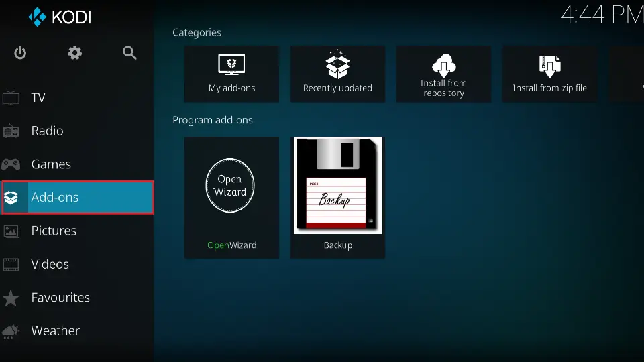Open Pictures from the sidebar

pyautogui.click(x=77, y=230)
